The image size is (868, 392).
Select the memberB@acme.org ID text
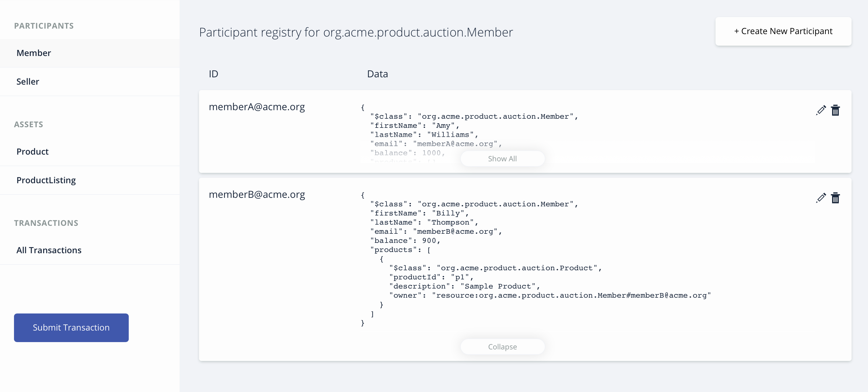pyautogui.click(x=257, y=194)
